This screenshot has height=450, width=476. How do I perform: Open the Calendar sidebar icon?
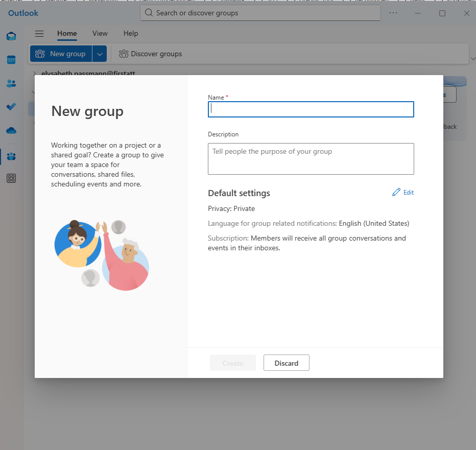click(11, 60)
